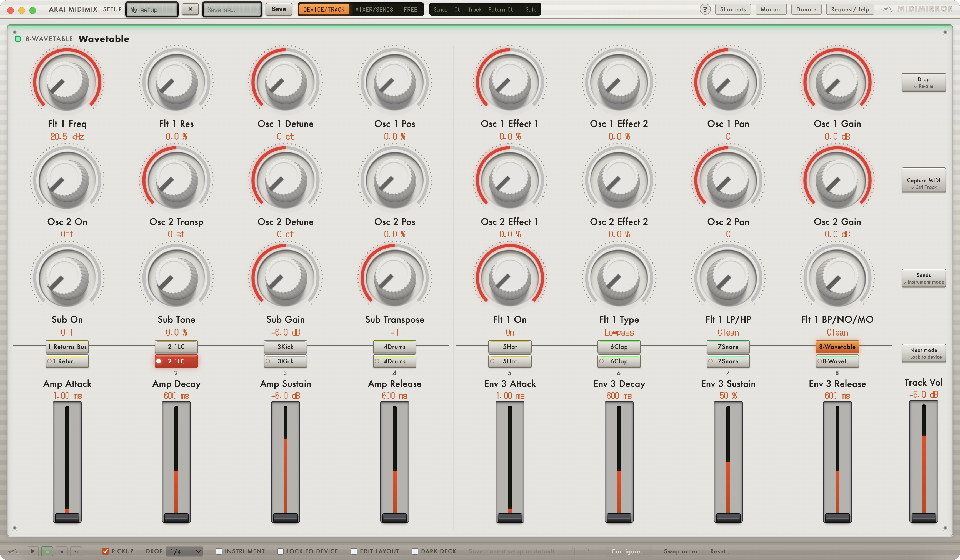Disable the PICKUP checkbox

pyautogui.click(x=106, y=551)
